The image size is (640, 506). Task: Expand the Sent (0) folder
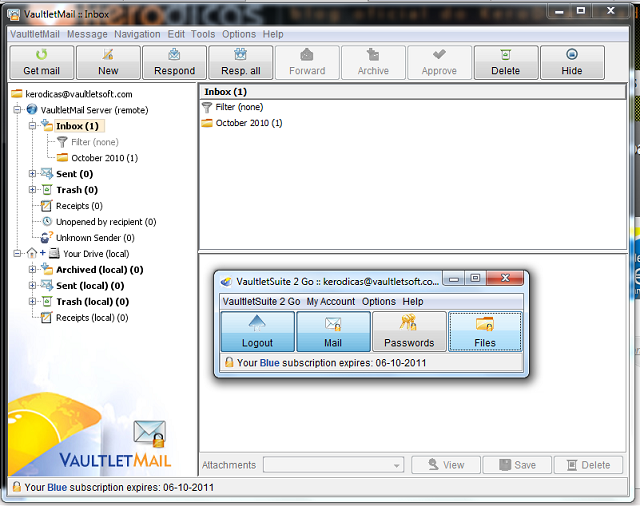pyautogui.click(x=33, y=174)
